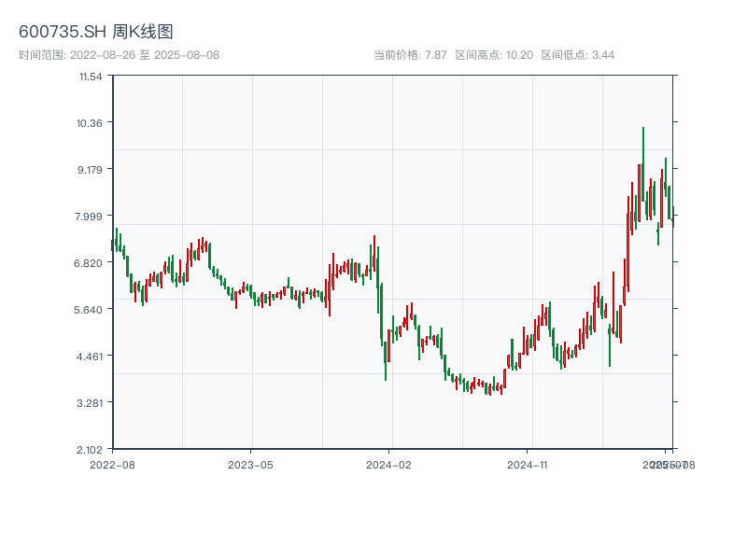Click the 2024-11 x-axis label

[x=528, y=465]
